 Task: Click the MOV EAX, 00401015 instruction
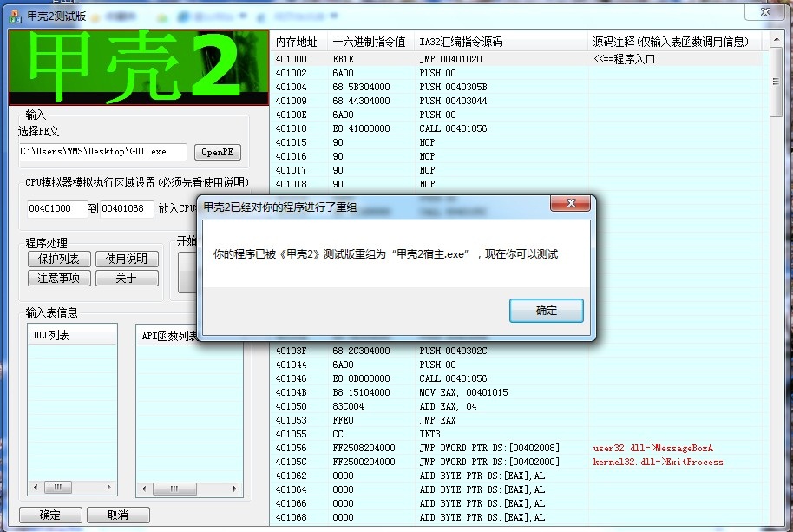pos(463,392)
